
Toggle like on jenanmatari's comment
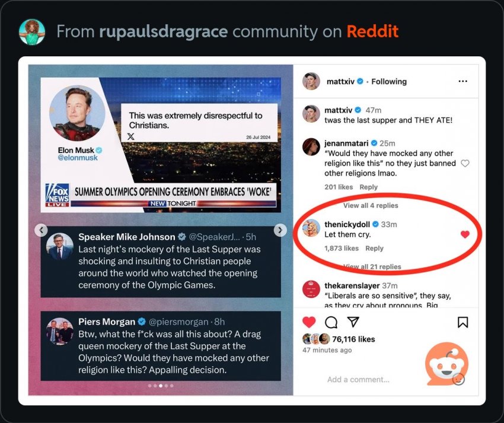465,163
